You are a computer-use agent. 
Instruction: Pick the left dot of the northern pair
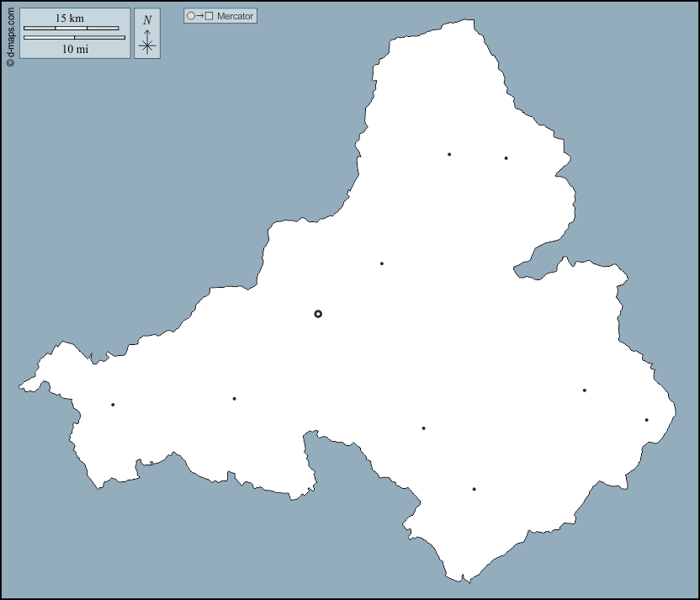pyautogui.click(x=449, y=154)
